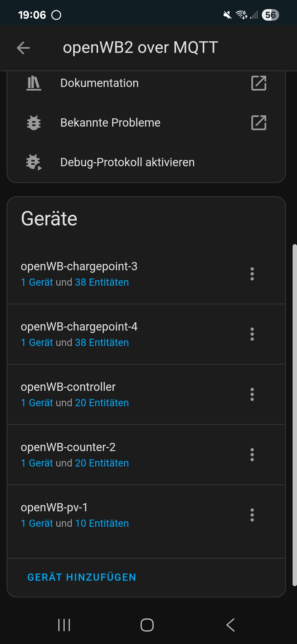Screen dimensions: 297x644
Task: Expand the options menu for openWB-controller
Action: tap(252, 394)
